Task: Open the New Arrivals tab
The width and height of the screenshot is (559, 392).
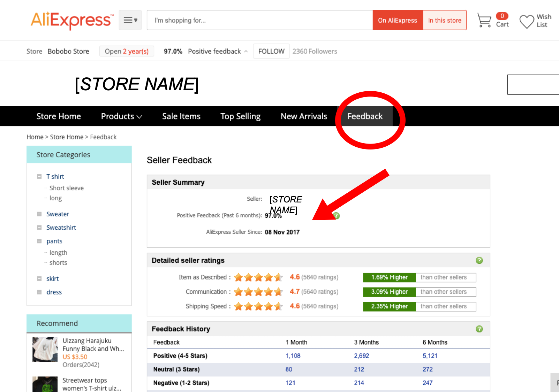Action: (304, 116)
